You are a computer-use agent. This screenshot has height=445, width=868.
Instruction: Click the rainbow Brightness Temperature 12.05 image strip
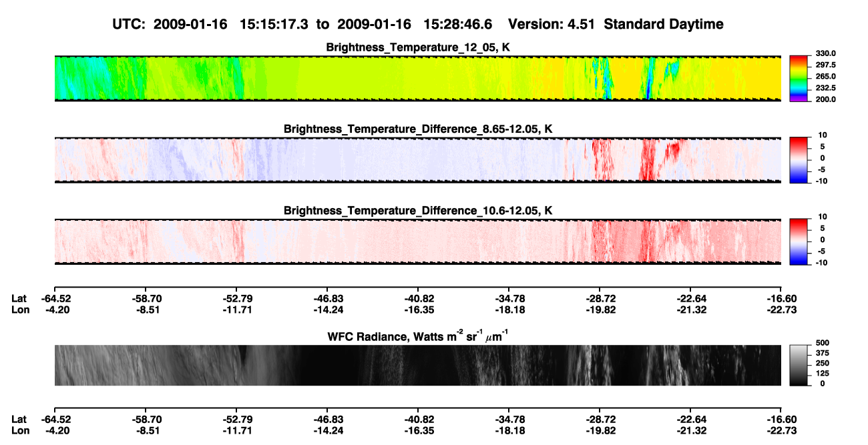pos(418,78)
